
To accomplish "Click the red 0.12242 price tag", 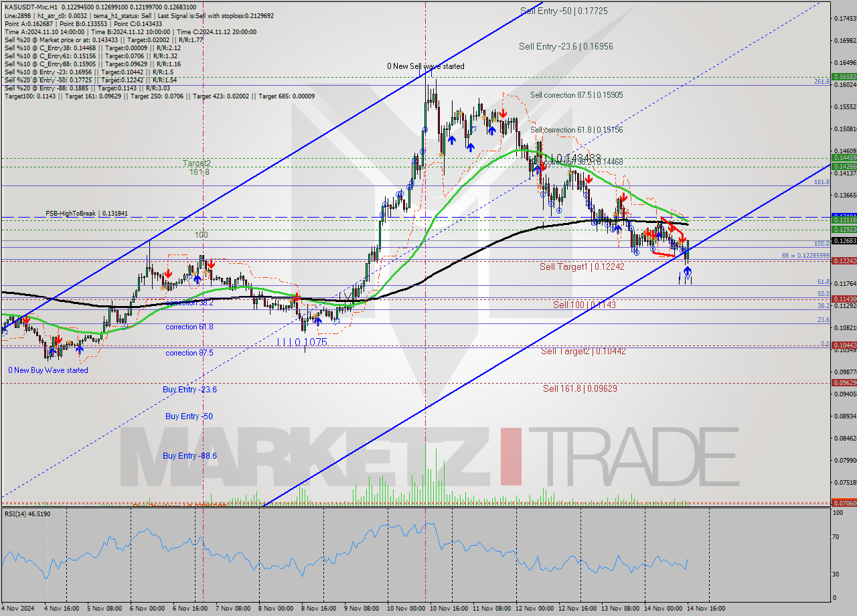I will (844, 261).
